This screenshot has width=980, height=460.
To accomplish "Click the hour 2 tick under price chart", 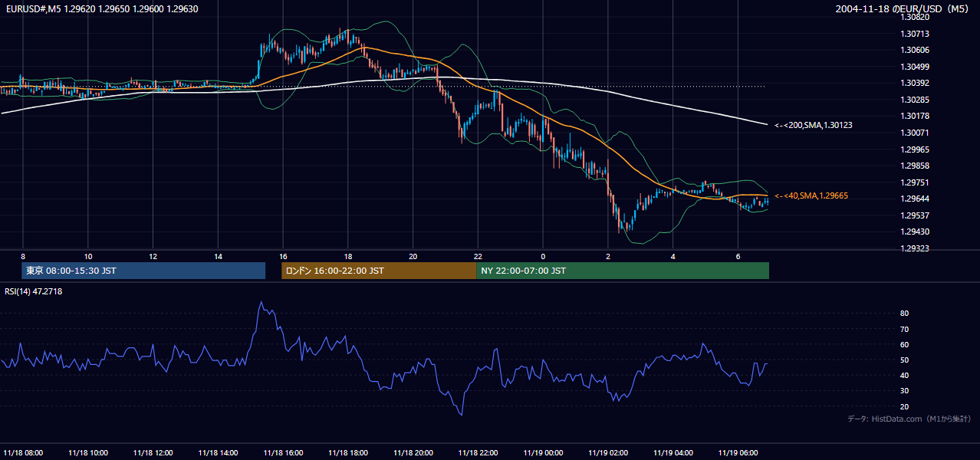I will [x=608, y=256].
